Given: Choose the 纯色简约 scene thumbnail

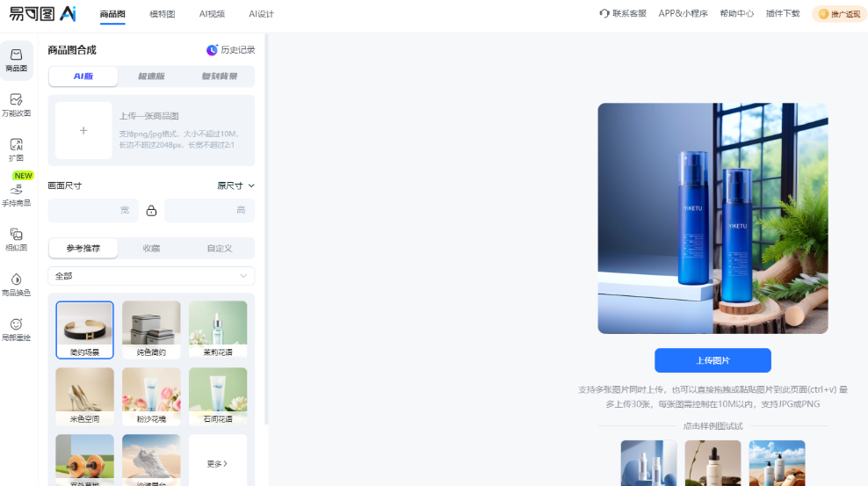Looking at the screenshot, I should 151,330.
